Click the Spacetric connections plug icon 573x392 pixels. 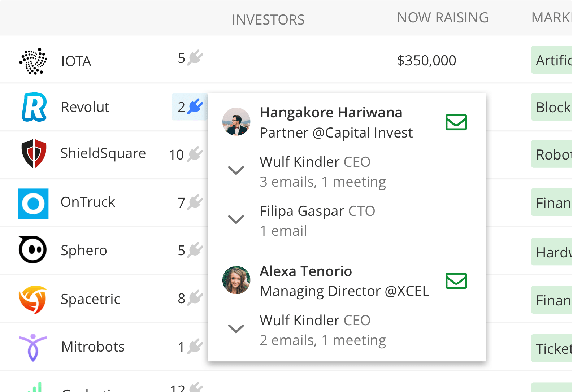point(195,298)
